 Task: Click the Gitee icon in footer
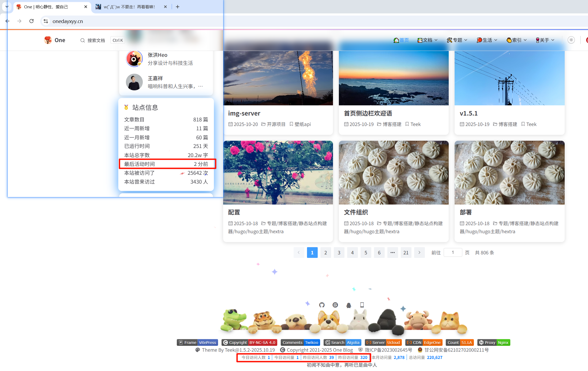[335, 305]
